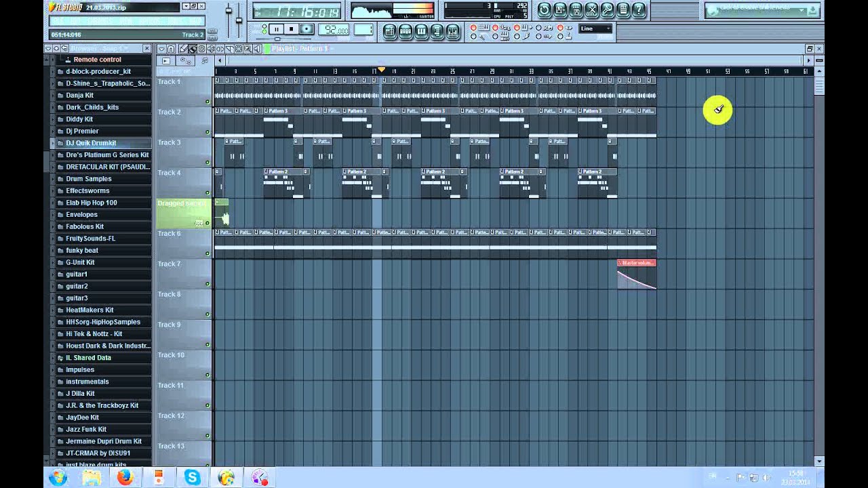Click the Undo circular arrow shortcut icon
This screenshot has width=868, height=488.
[545, 9]
